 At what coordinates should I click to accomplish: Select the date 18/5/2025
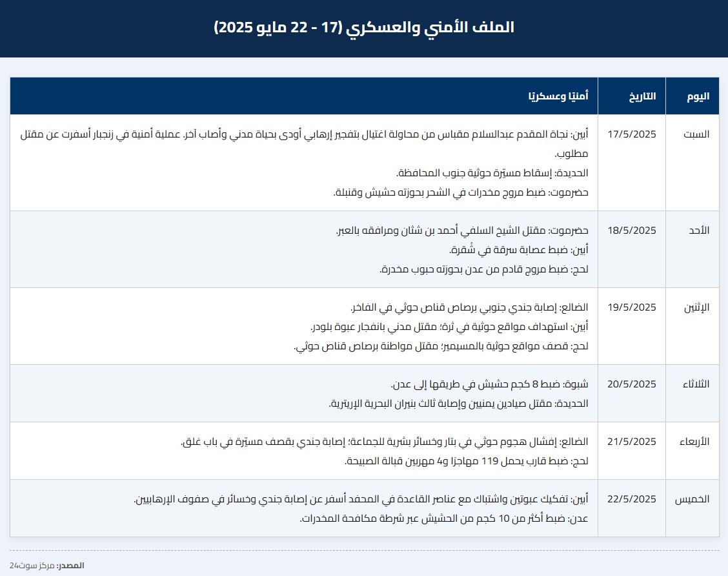[632, 231]
